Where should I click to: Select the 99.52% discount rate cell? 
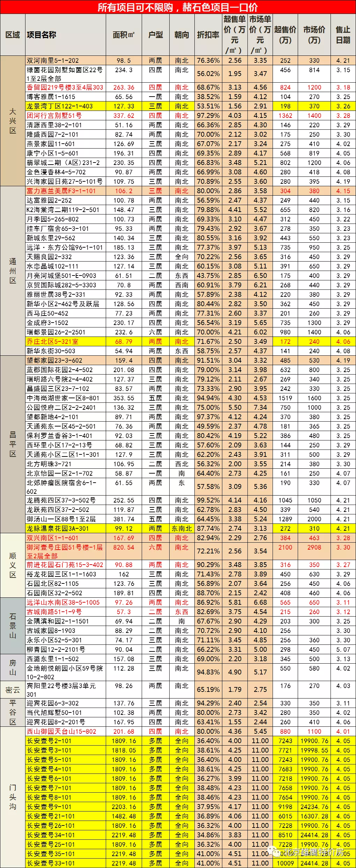208,500
